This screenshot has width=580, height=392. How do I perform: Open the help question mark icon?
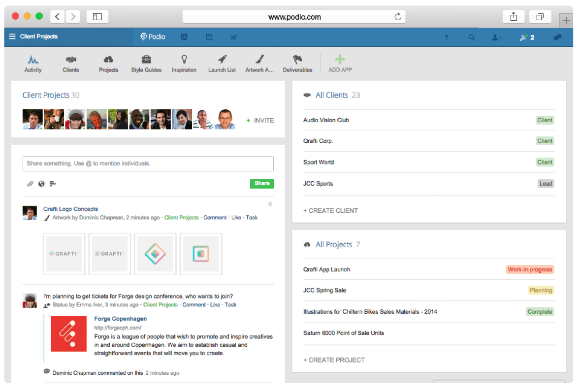click(446, 37)
